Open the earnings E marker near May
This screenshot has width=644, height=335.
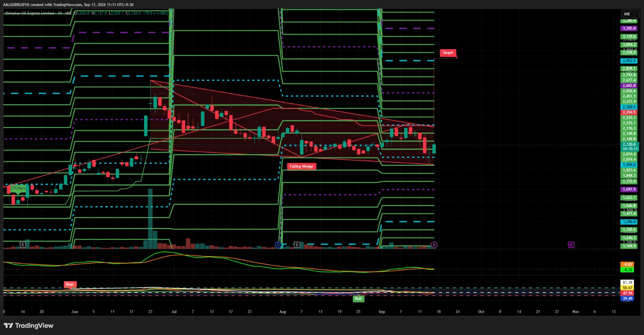click(23, 244)
